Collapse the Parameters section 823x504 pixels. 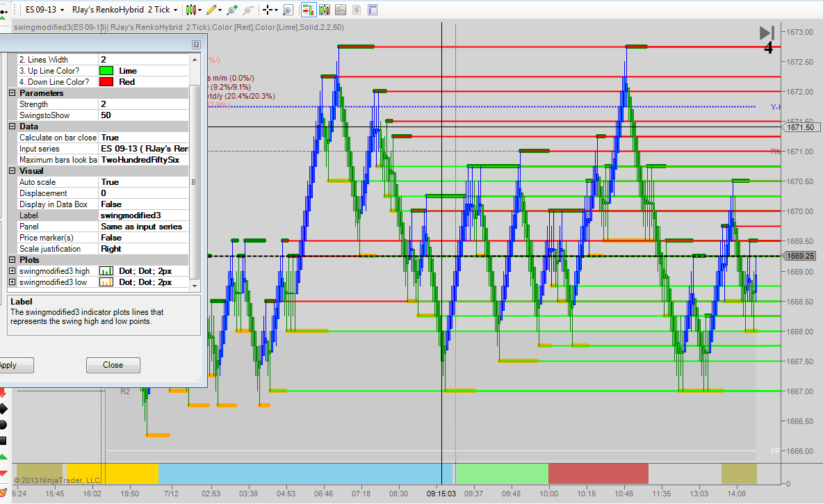(12, 93)
